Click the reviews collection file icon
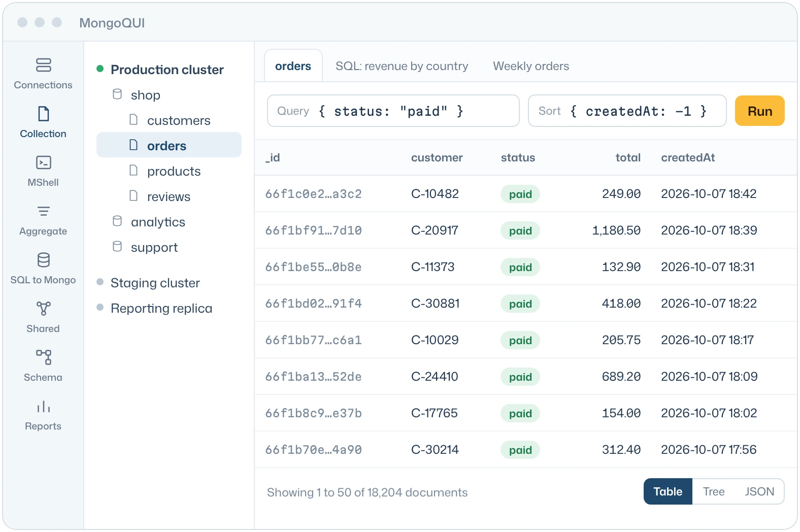The width and height of the screenshot is (800, 532). pyautogui.click(x=134, y=196)
